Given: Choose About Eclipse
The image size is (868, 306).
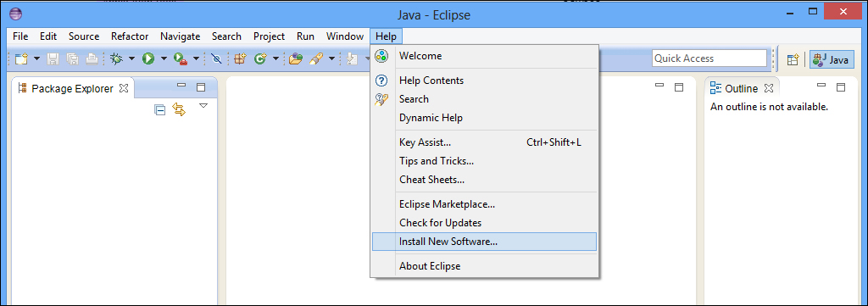Looking at the screenshot, I should click(484, 265).
